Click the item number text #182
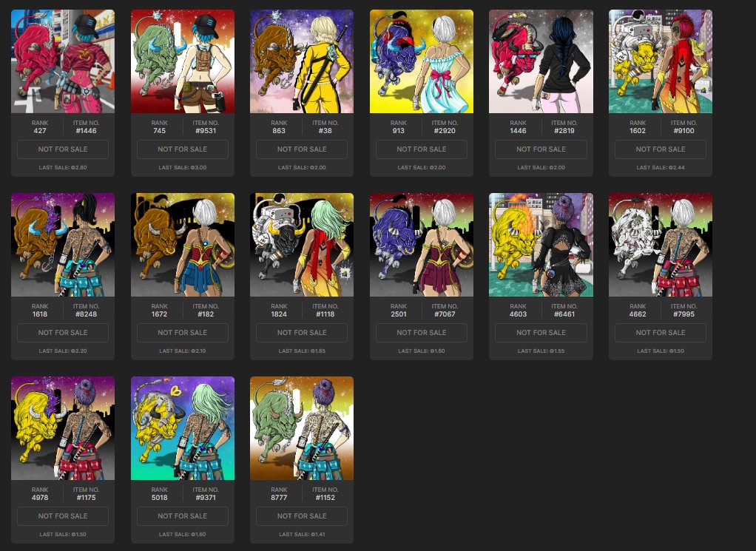 coord(206,314)
